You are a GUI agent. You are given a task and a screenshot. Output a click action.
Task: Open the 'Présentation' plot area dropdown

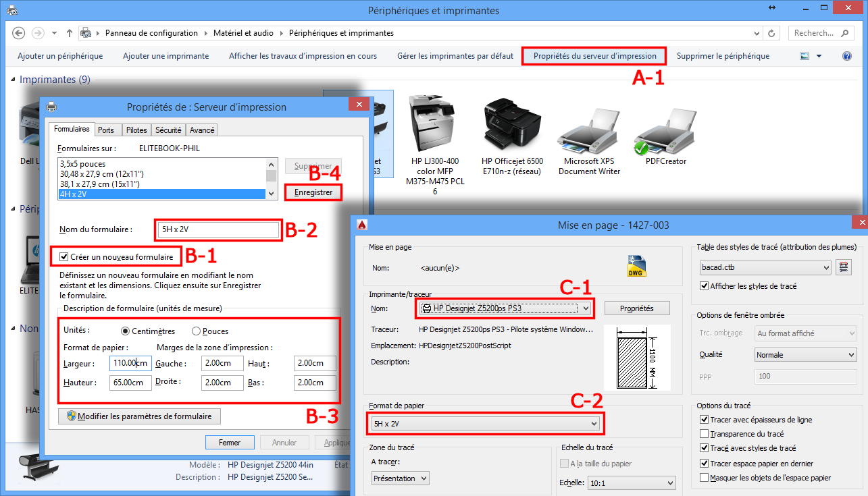point(401,478)
